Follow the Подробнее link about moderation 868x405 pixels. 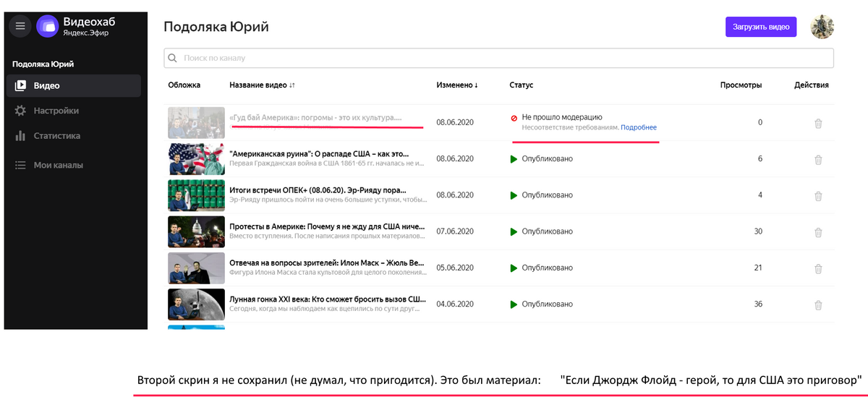639,128
